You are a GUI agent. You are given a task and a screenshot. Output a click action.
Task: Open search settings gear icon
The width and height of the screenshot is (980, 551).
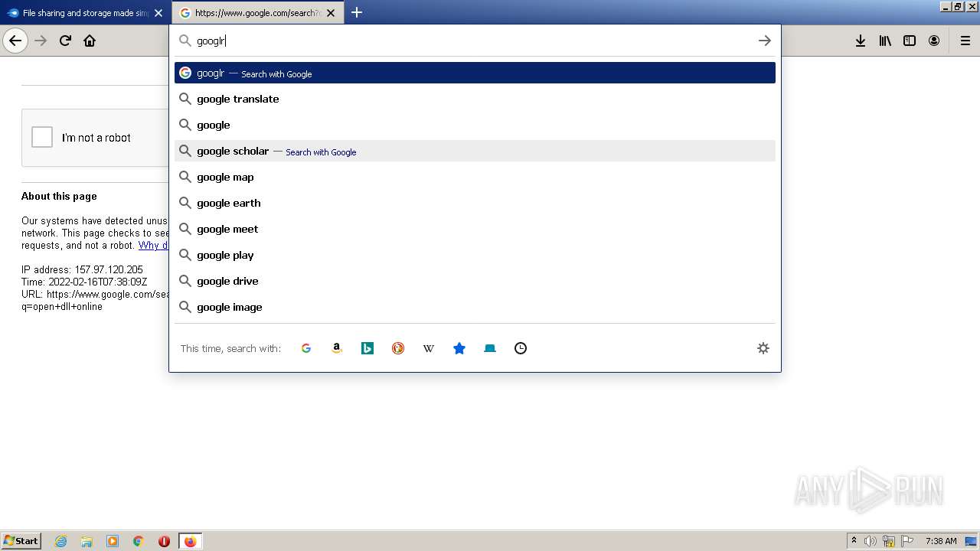pyautogui.click(x=763, y=348)
